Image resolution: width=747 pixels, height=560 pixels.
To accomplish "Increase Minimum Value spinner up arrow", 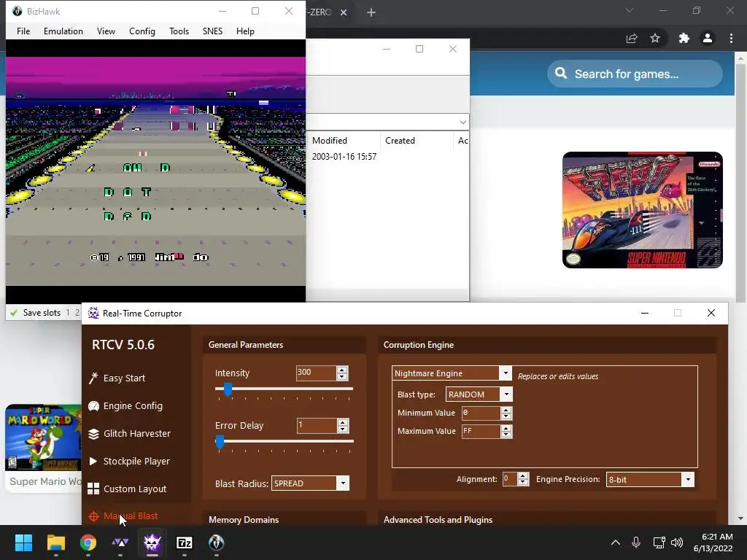I will tap(506, 410).
